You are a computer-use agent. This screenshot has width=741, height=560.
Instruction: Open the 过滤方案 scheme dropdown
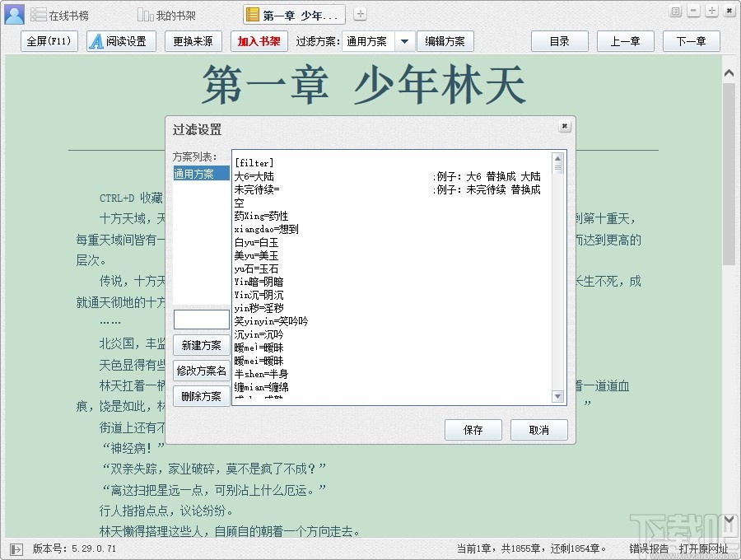point(405,40)
